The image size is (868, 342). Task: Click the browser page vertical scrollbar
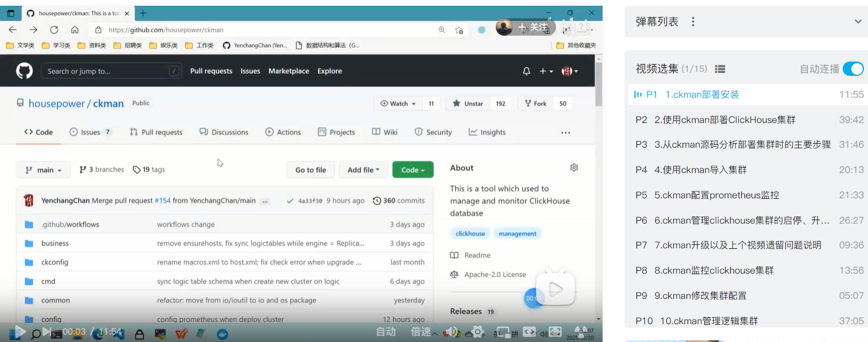coord(599,85)
